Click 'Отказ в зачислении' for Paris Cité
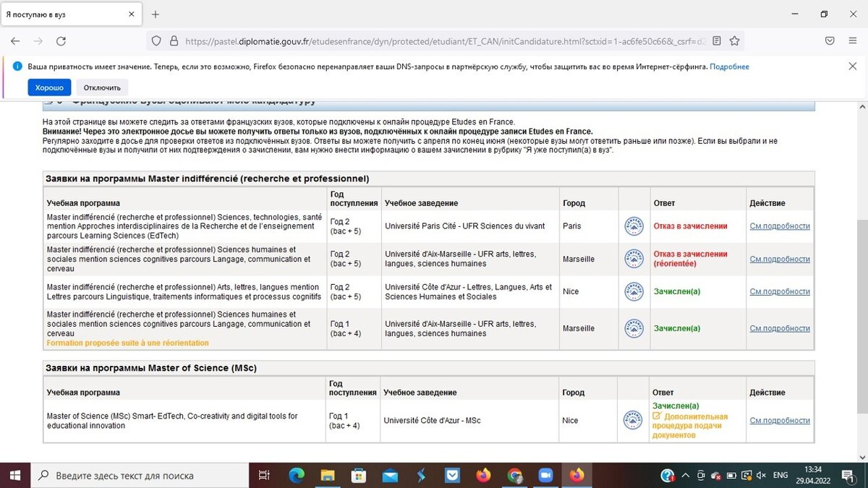The height and width of the screenshot is (488, 868). (x=690, y=226)
